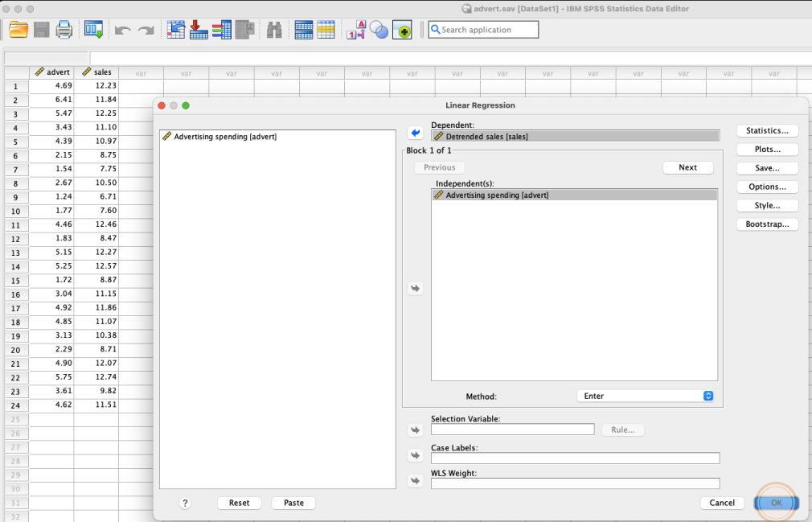This screenshot has height=522, width=812.
Task: Open the Options... dialog
Action: [x=768, y=187]
